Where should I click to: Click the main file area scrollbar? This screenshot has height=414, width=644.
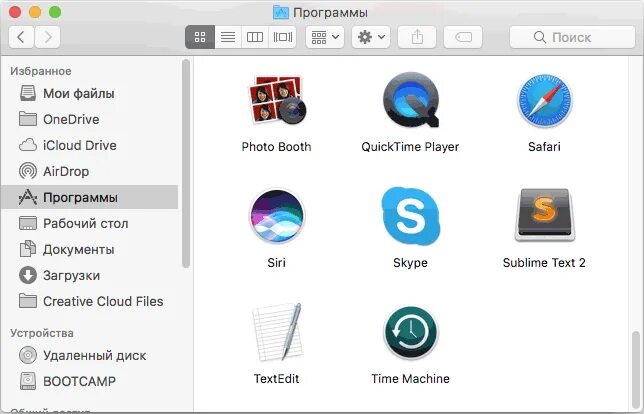coord(635,370)
